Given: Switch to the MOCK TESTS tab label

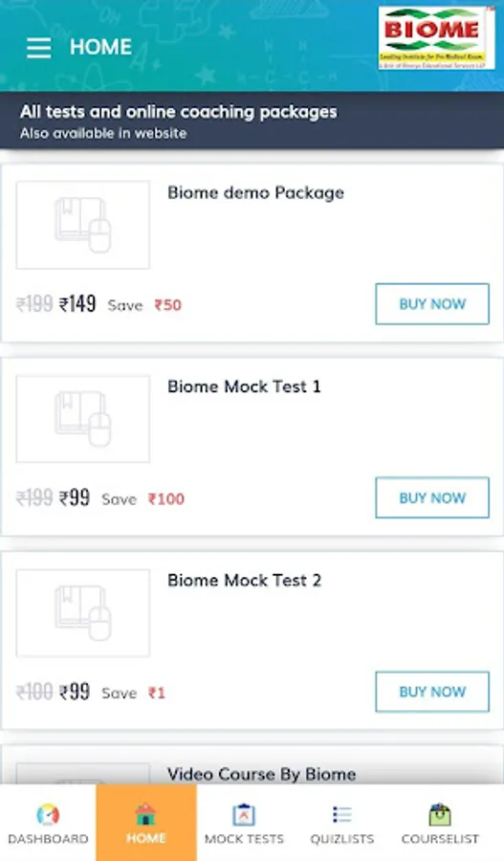Looking at the screenshot, I should (x=244, y=838).
